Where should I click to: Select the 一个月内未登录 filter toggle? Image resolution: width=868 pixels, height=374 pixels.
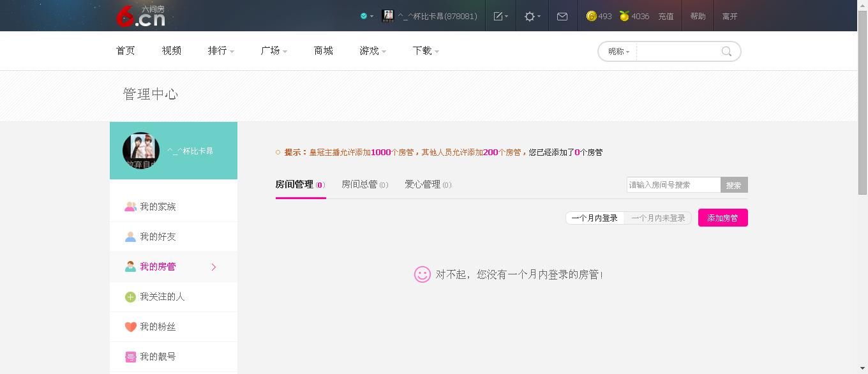coord(658,218)
